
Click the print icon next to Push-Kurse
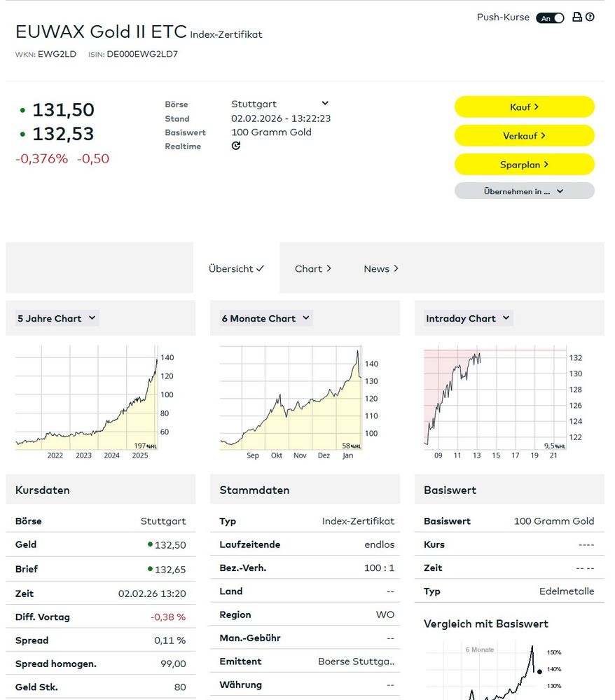click(577, 17)
